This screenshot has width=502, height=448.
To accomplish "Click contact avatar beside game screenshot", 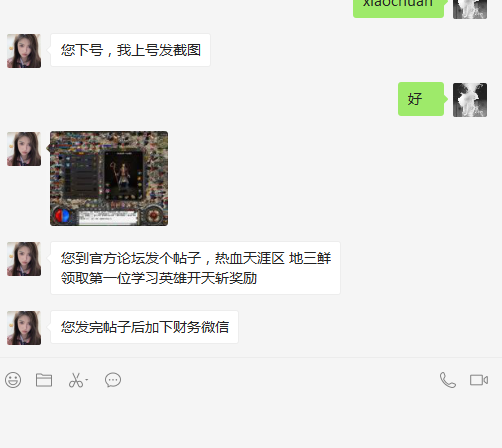I will coord(24,149).
